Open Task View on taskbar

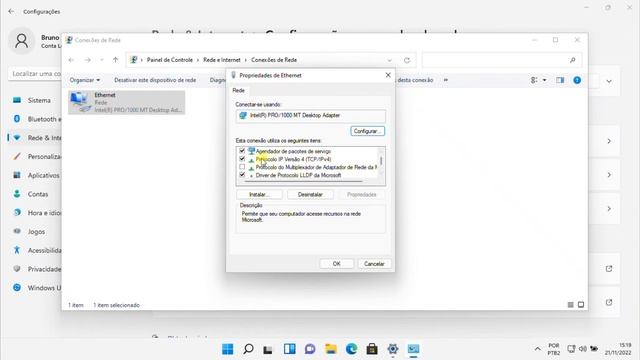(268, 349)
